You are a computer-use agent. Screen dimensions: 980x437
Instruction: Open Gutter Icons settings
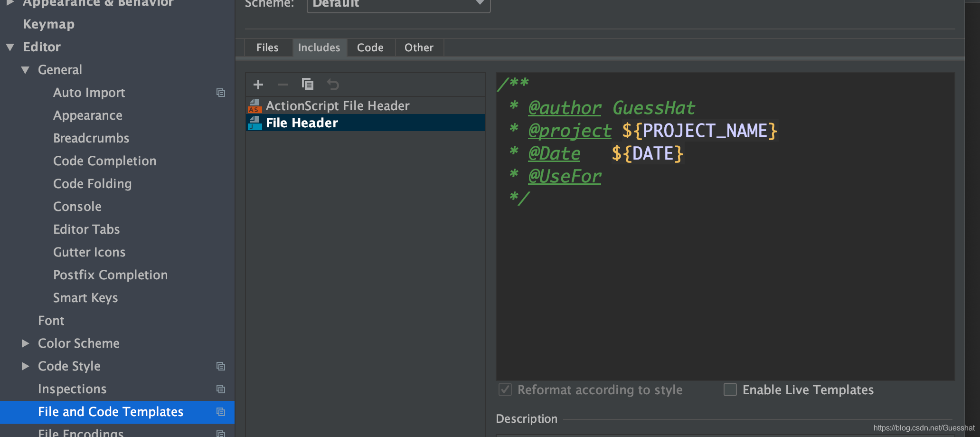89,252
